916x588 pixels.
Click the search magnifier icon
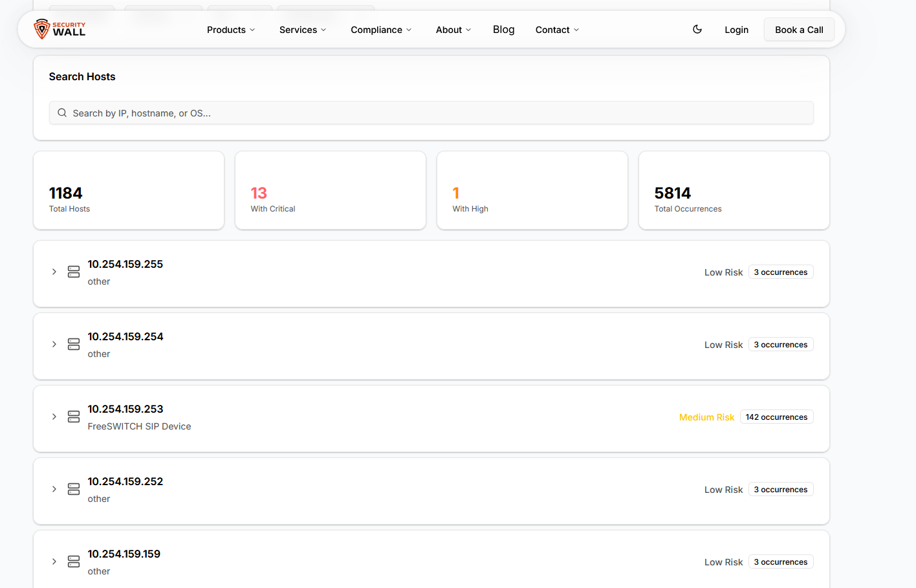(x=62, y=113)
